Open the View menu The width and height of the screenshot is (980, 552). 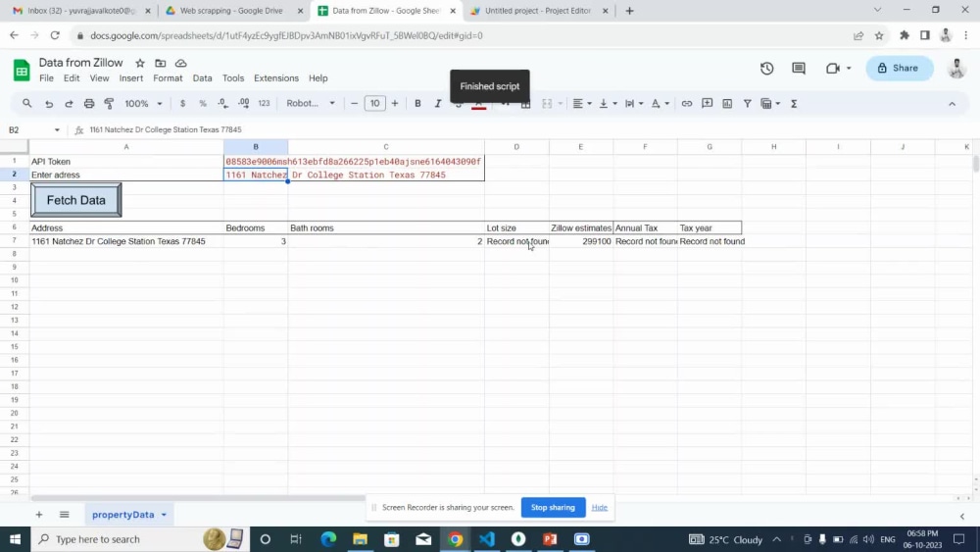point(99,78)
